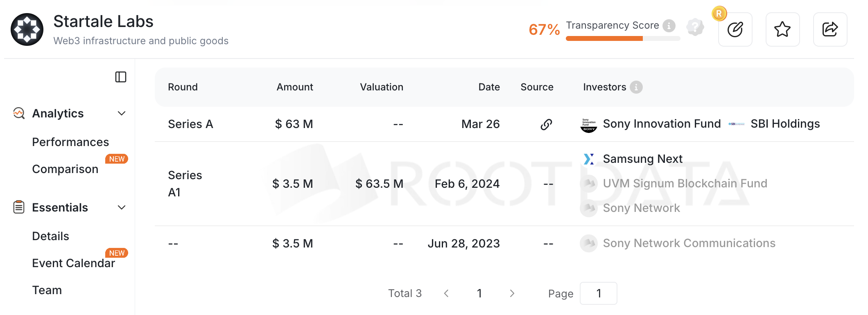868x315 pixels.
Task: Open Series A source link icon
Action: click(546, 124)
